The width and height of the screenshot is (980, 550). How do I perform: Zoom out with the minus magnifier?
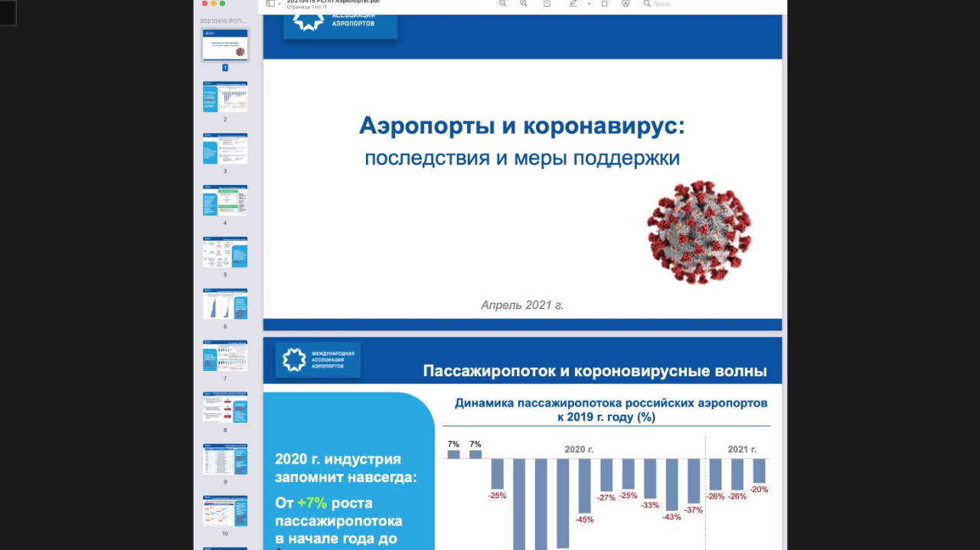(x=503, y=4)
